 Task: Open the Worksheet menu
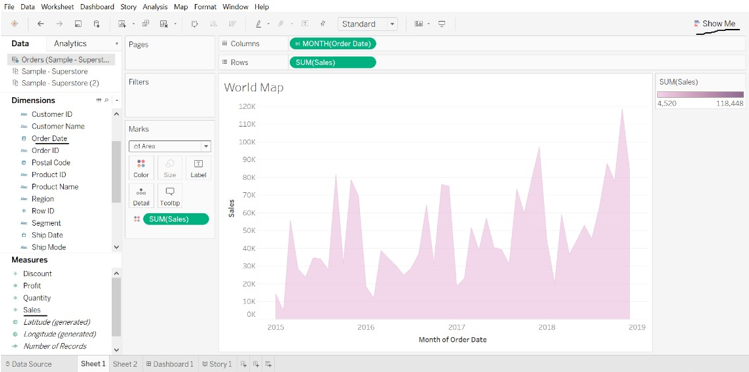click(x=57, y=7)
